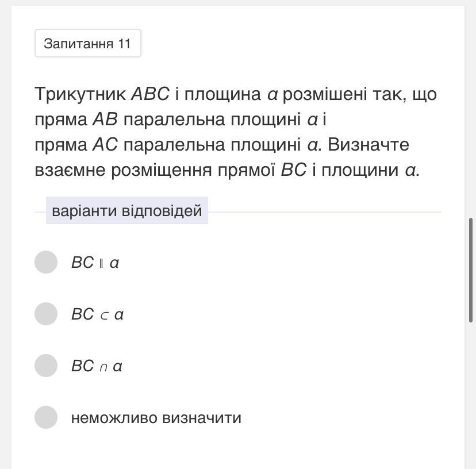Image resolution: width=476 pixels, height=469 pixels.
Task: Pick the 'неможливо визначити' radio button
Action: click(46, 417)
